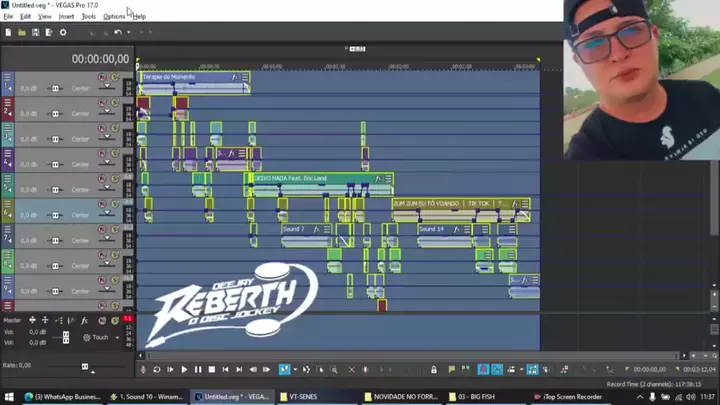Toggle Automatic Crossfades button

click(x=497, y=369)
